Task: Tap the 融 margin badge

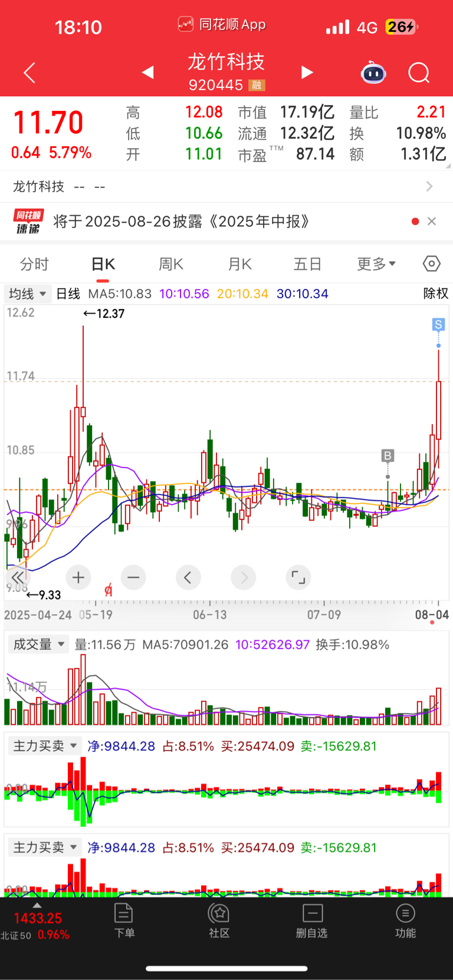Action: click(257, 85)
